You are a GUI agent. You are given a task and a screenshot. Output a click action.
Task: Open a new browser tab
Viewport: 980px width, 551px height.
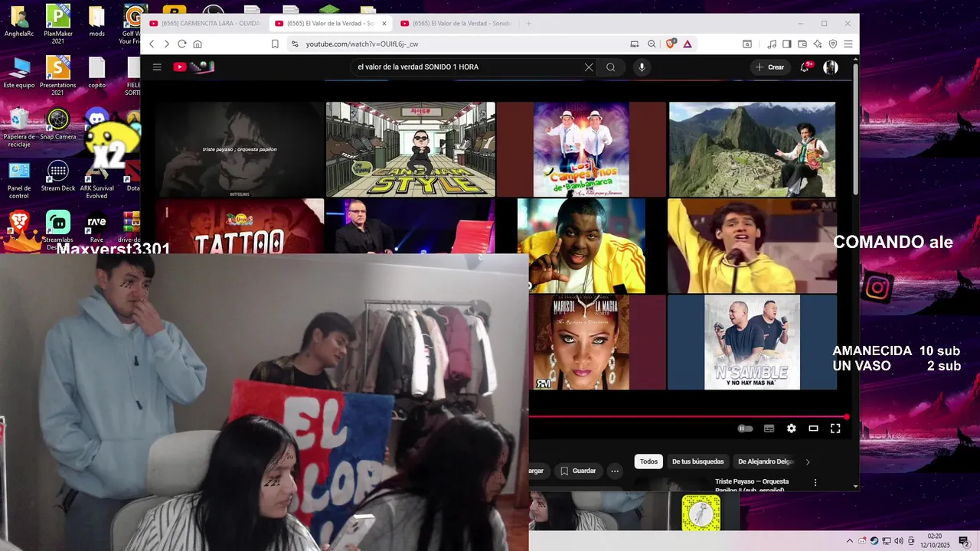click(x=528, y=24)
